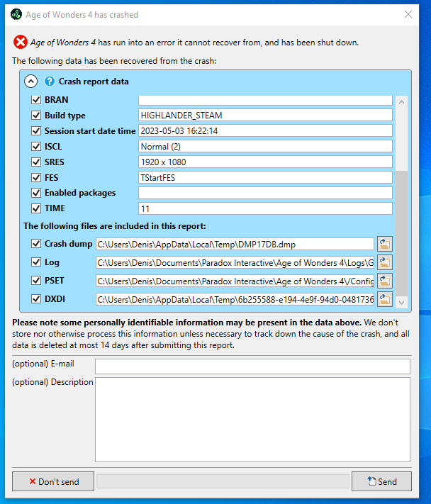Viewport: 431px width, 504px height.
Task: Open the Crash report data help icon
Action: (50, 82)
